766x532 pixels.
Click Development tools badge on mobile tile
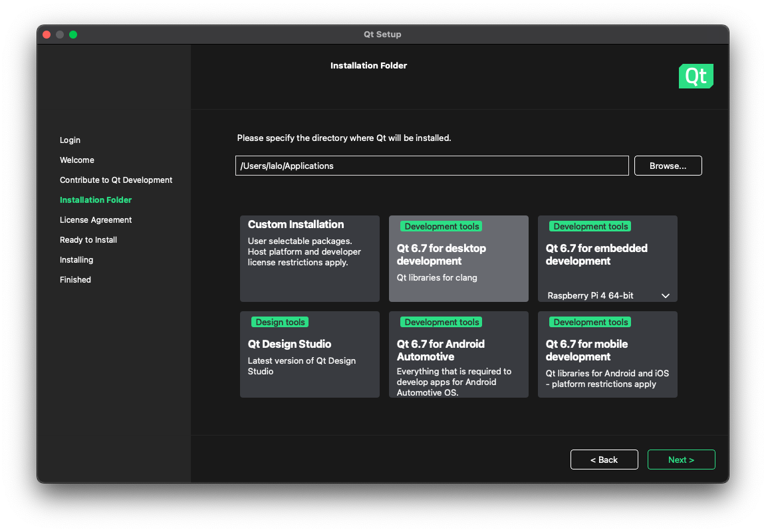point(590,322)
